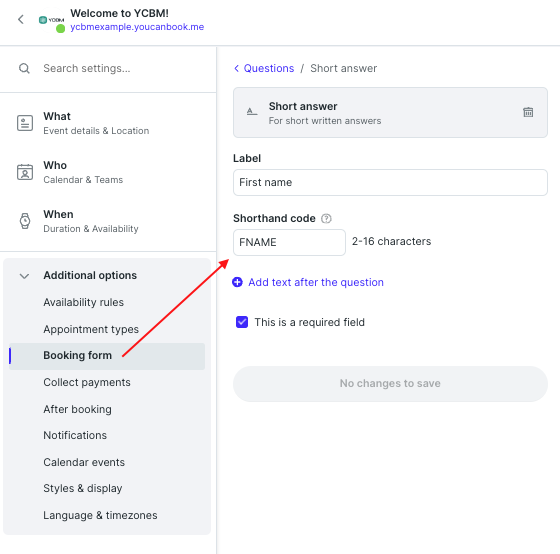Viewport: 560px width, 554px height.
Task: Open Shorthand code help icon
Action: pyautogui.click(x=326, y=218)
